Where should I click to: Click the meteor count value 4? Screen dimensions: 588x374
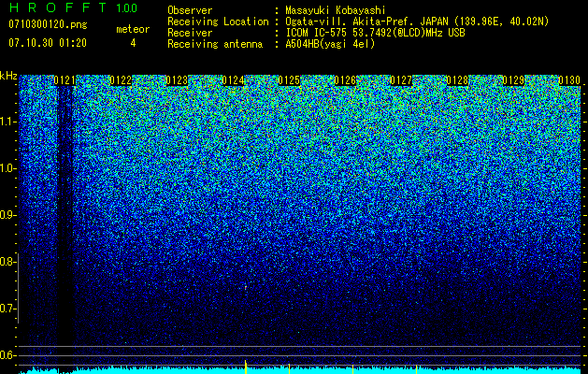tap(133, 43)
